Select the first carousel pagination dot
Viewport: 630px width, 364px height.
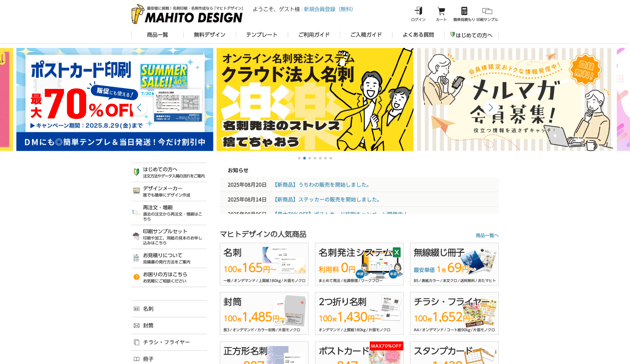point(299,158)
